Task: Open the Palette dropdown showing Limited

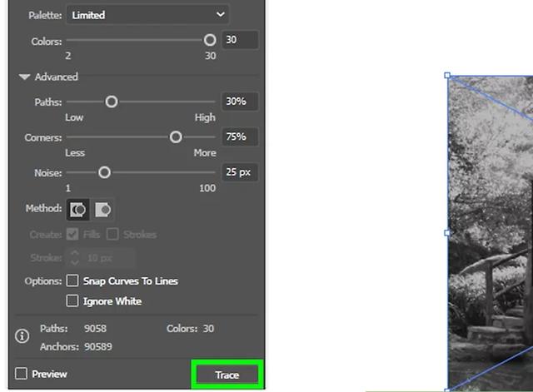Action: point(147,15)
